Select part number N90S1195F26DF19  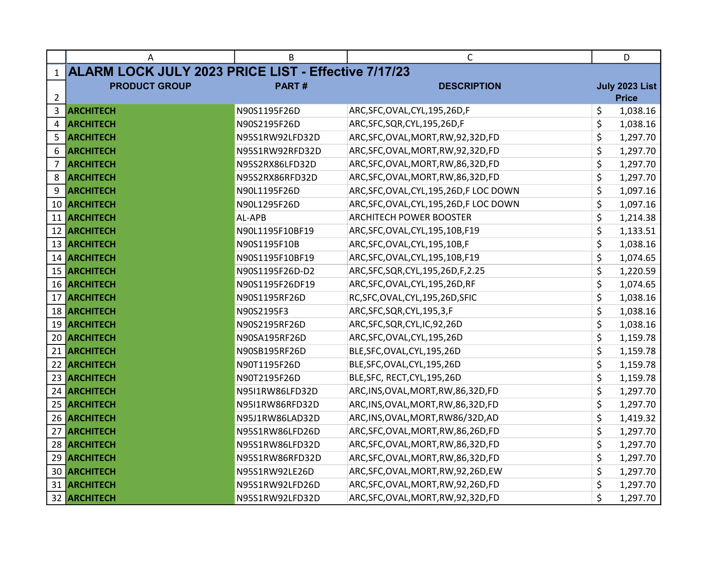click(x=291, y=284)
